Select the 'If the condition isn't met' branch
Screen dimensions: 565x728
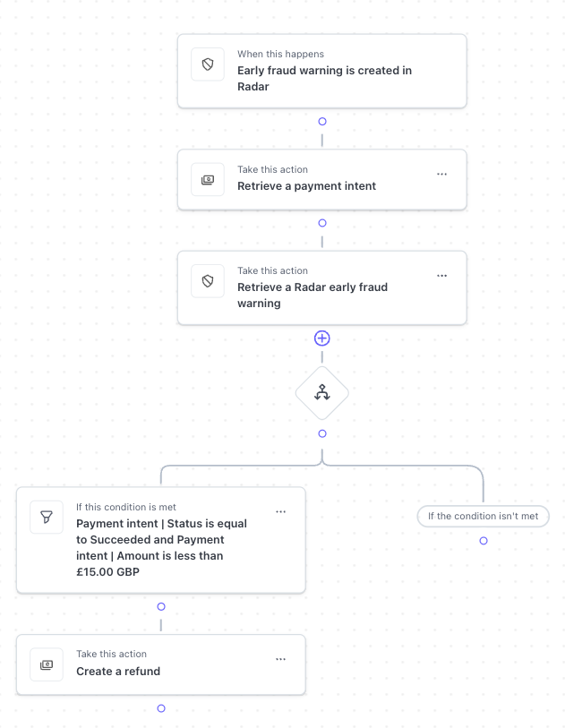(x=483, y=516)
